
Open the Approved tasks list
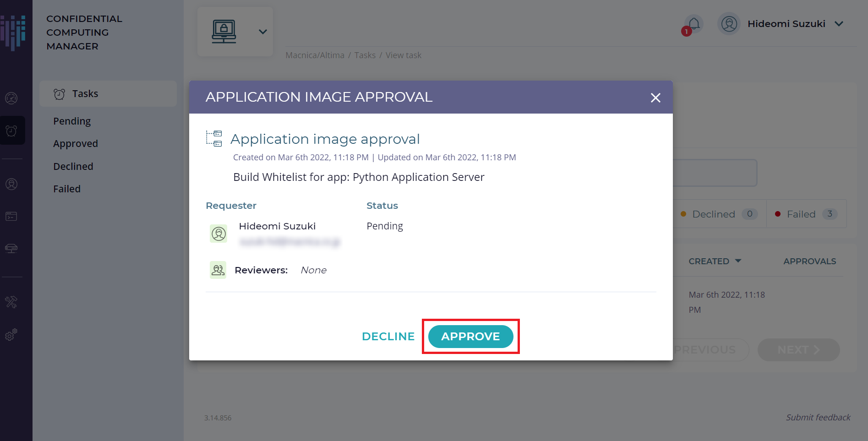point(76,144)
